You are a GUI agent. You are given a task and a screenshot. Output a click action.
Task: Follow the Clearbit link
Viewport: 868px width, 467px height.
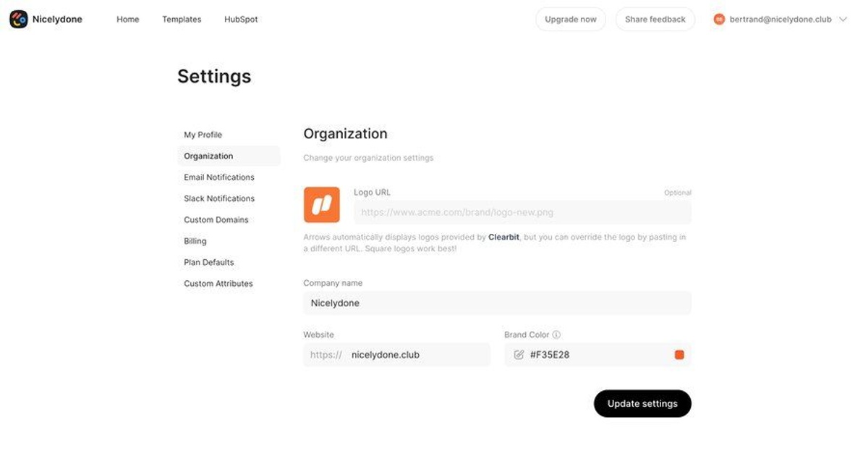tap(503, 237)
